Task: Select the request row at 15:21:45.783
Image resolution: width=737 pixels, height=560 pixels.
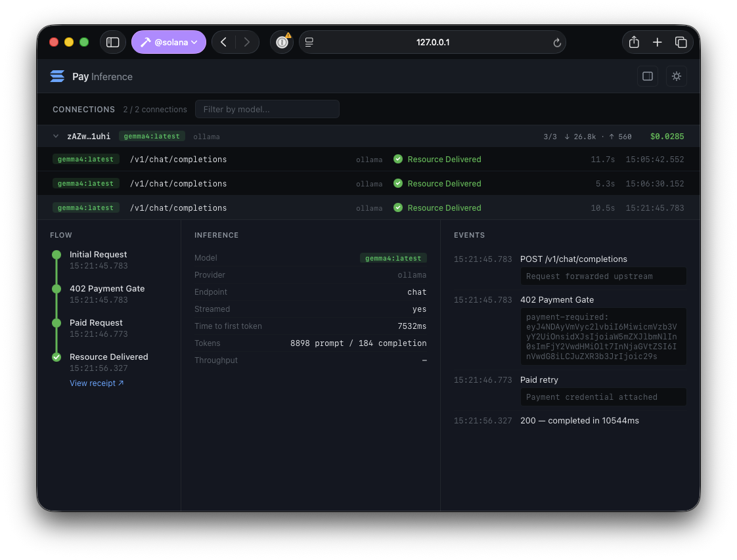Action: tap(368, 207)
